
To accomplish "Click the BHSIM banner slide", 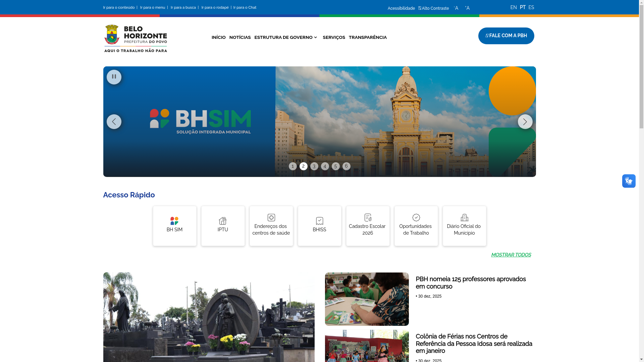I will click(x=320, y=122).
